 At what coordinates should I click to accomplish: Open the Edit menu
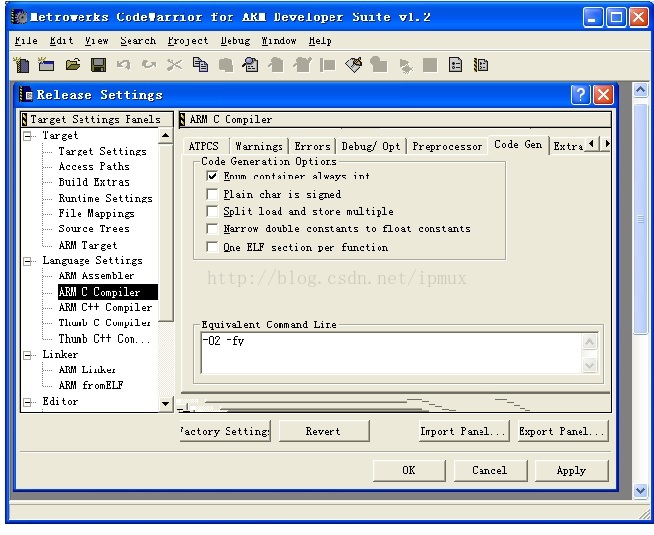pos(61,41)
